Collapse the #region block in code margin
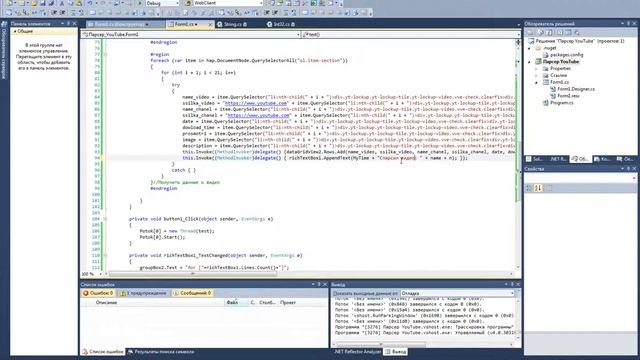This screenshot has height=360, width=640. 105,54
